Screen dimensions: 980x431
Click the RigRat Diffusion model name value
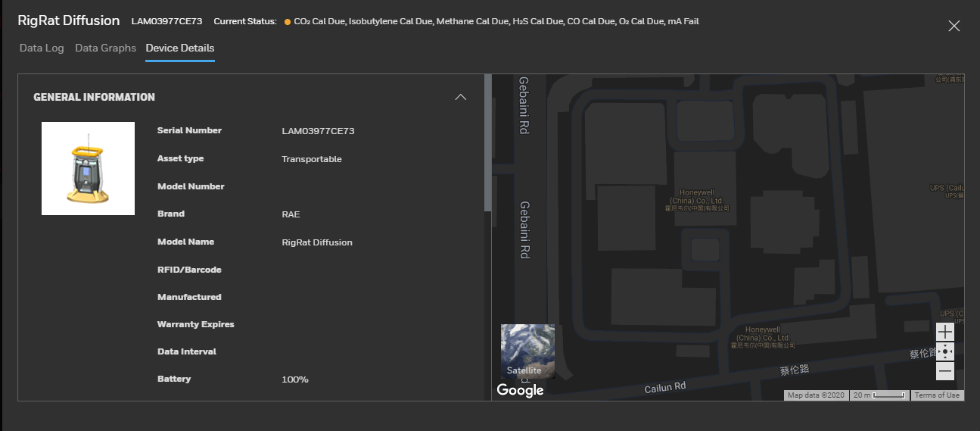[317, 242]
